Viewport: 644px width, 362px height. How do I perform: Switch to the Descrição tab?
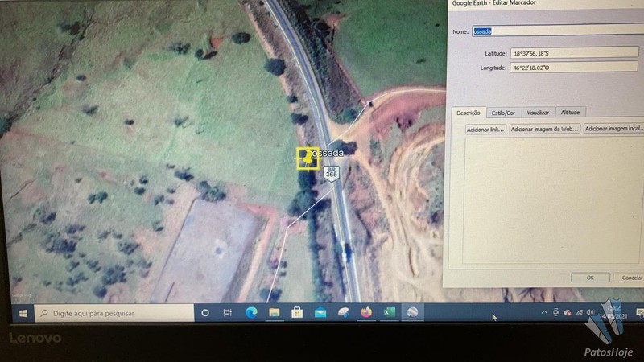pos(469,113)
